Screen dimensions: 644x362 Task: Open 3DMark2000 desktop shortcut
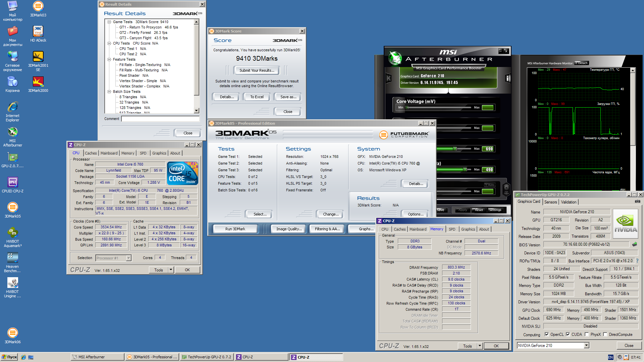click(38, 84)
